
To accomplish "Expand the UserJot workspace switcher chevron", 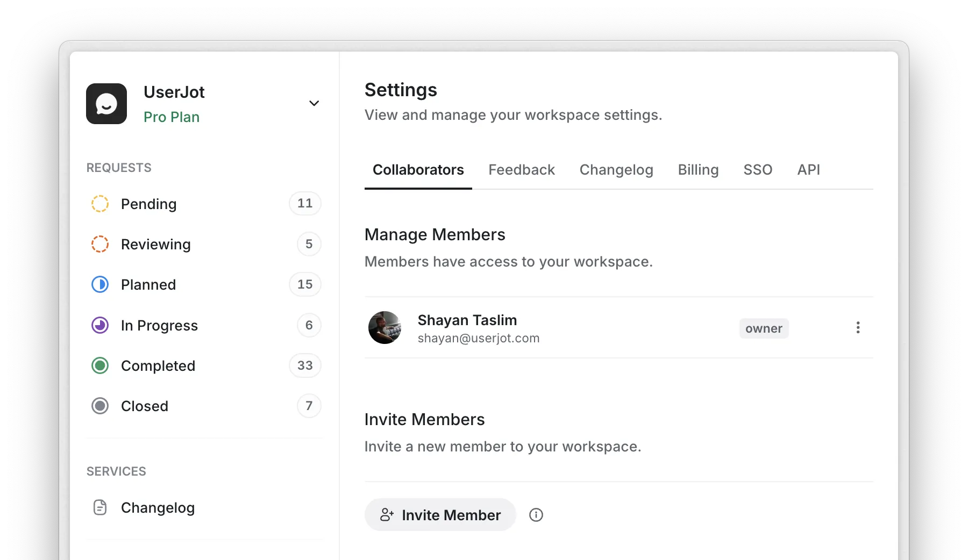I will point(314,103).
